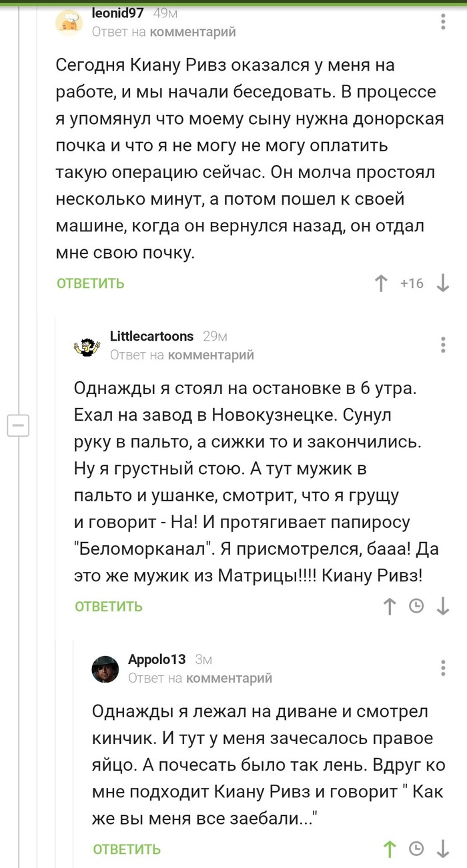467x868 pixels.
Task: Click ОТВЕТИТЬ under leonid97's comment
Action: coord(89,283)
